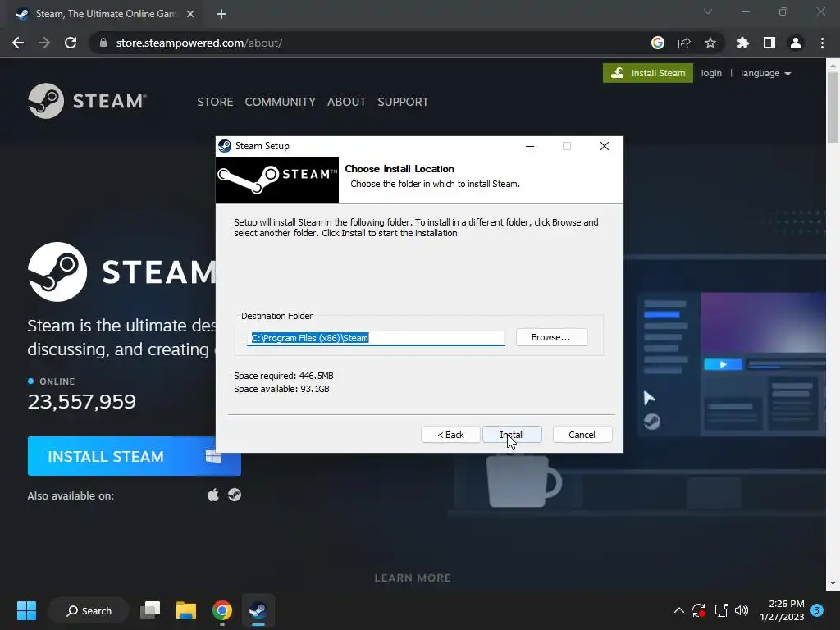The image size is (840, 630).
Task: Click the LEARN MORE link
Action: pos(413,578)
